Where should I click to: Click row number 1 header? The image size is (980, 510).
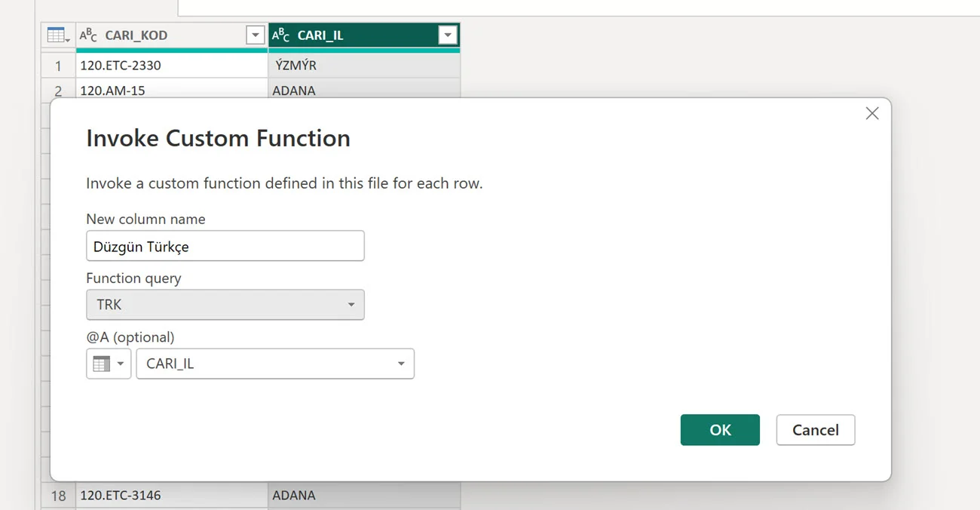tap(58, 66)
